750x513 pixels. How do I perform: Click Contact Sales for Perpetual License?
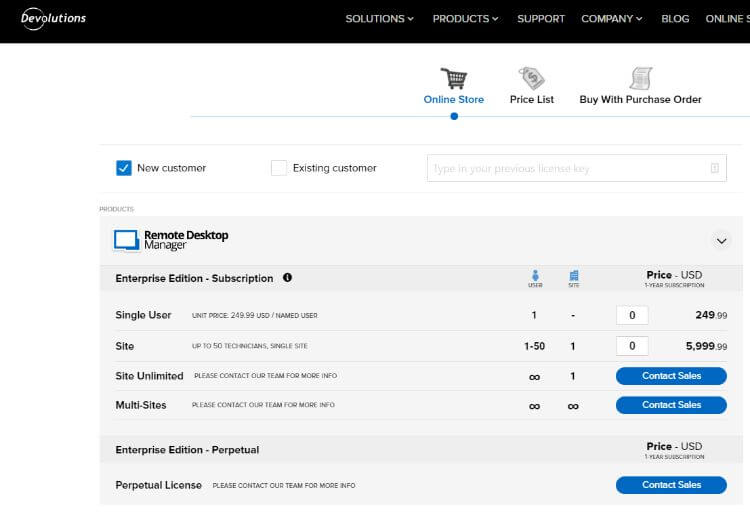tap(671, 485)
